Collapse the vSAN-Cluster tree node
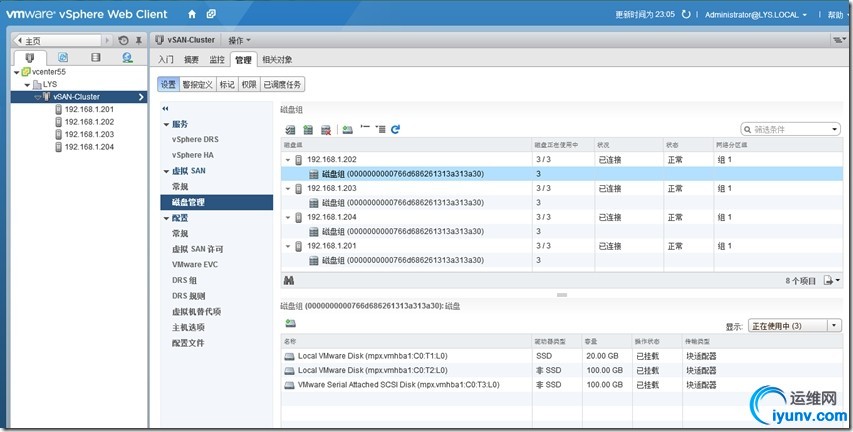853x432 pixels. click(x=38, y=97)
